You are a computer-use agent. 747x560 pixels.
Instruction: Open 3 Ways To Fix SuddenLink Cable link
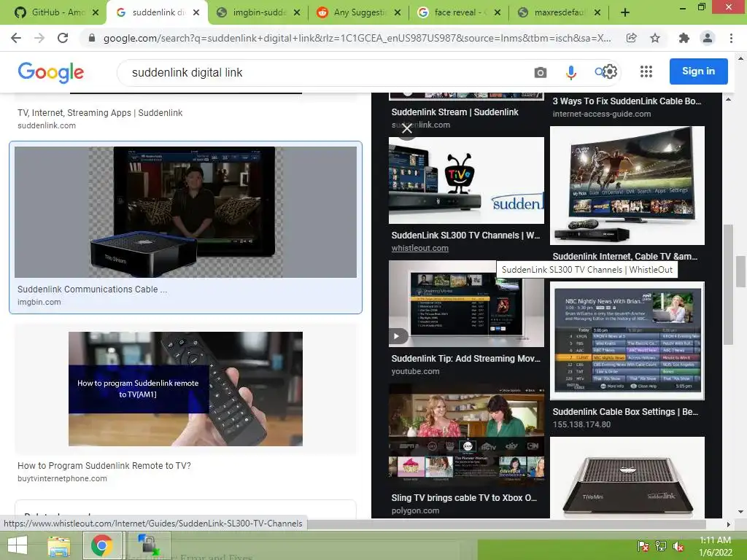(x=627, y=101)
